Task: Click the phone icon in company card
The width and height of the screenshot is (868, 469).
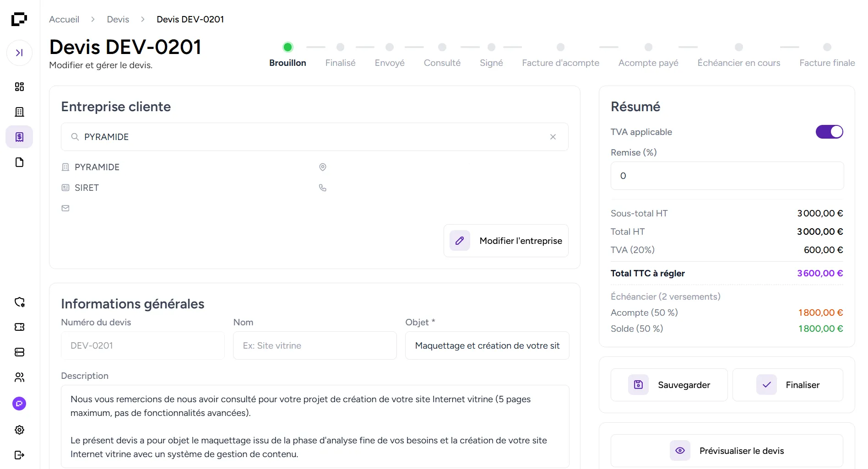Action: tap(323, 188)
